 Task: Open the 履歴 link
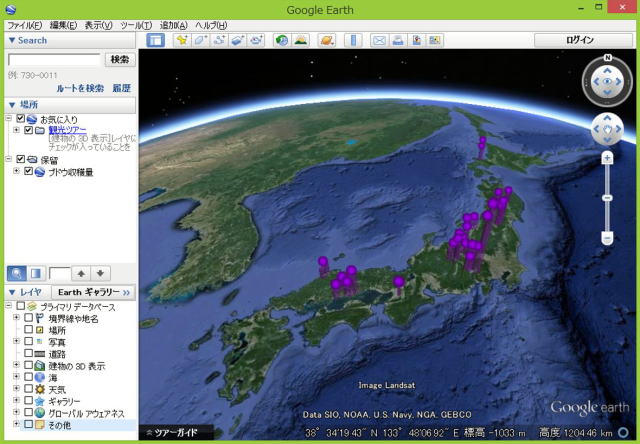coord(122,88)
